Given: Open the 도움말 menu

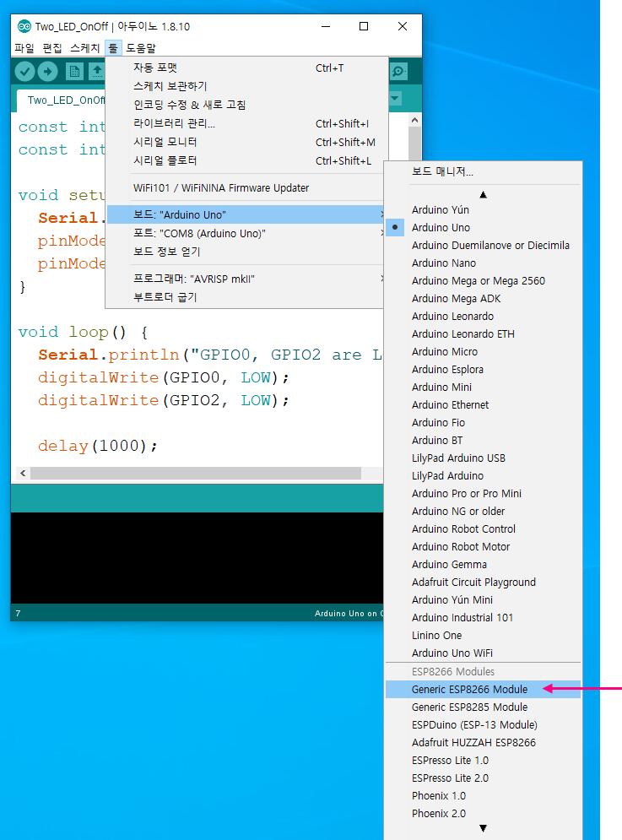Looking at the screenshot, I should (141, 48).
